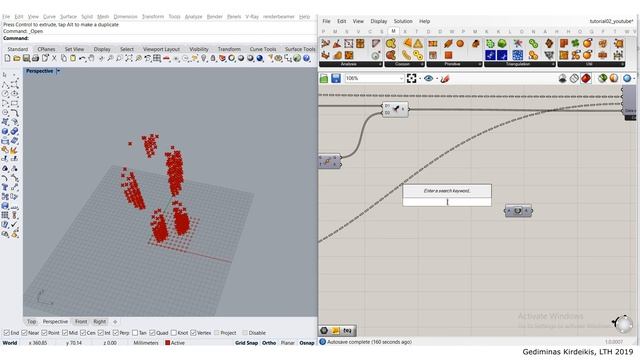This screenshot has height=360, width=640.
Task: Click the blue dotted mesh icon in Triangulation panel
Action: [x=518, y=55]
